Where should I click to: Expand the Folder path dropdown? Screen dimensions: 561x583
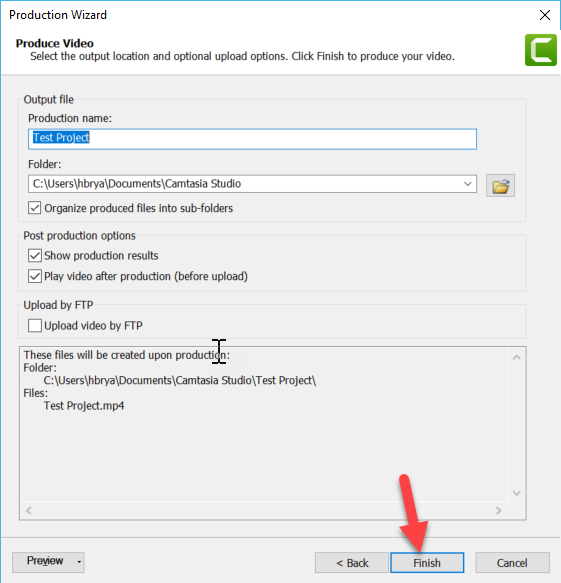[467, 184]
